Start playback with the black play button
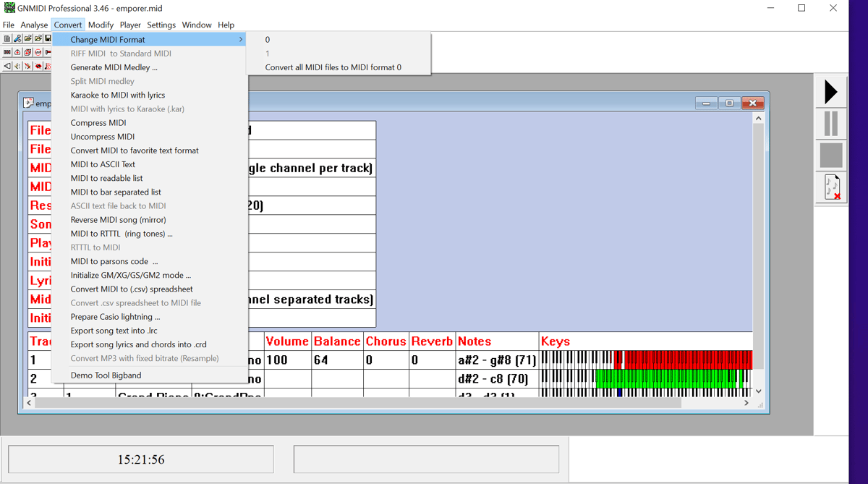 [830, 92]
